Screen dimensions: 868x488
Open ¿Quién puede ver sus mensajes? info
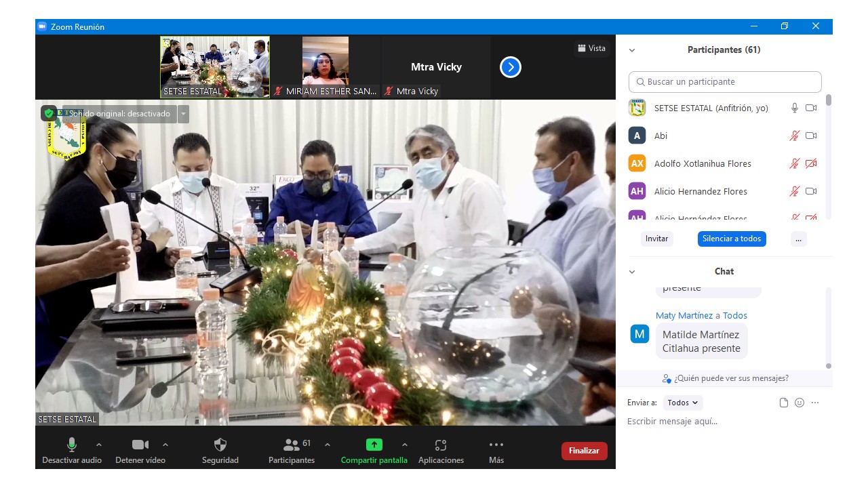pyautogui.click(x=726, y=378)
